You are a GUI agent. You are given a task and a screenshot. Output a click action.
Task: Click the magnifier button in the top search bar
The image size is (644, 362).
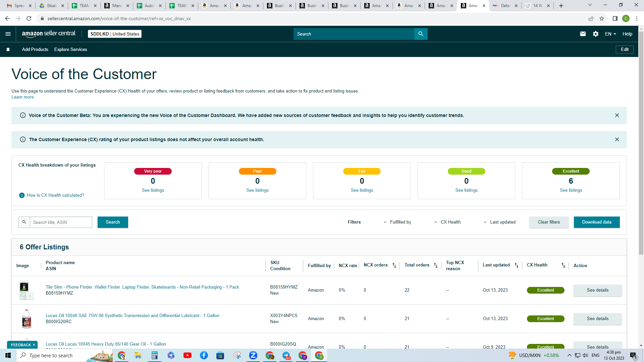(421, 34)
